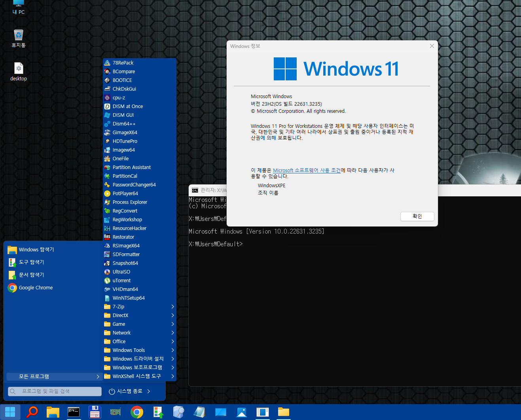This screenshot has width=521, height=420.
Task: Open 모든 프로그램 menu item
Action: click(54, 376)
